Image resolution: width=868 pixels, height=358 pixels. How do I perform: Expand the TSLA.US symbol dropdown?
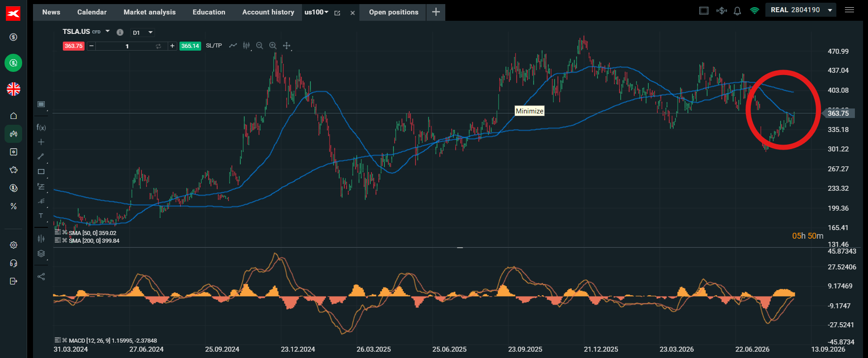pyautogui.click(x=108, y=31)
